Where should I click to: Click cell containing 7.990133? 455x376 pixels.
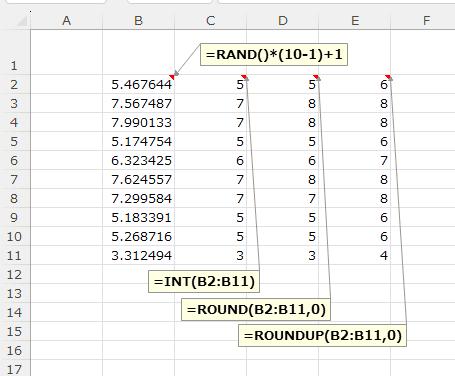click(x=138, y=122)
